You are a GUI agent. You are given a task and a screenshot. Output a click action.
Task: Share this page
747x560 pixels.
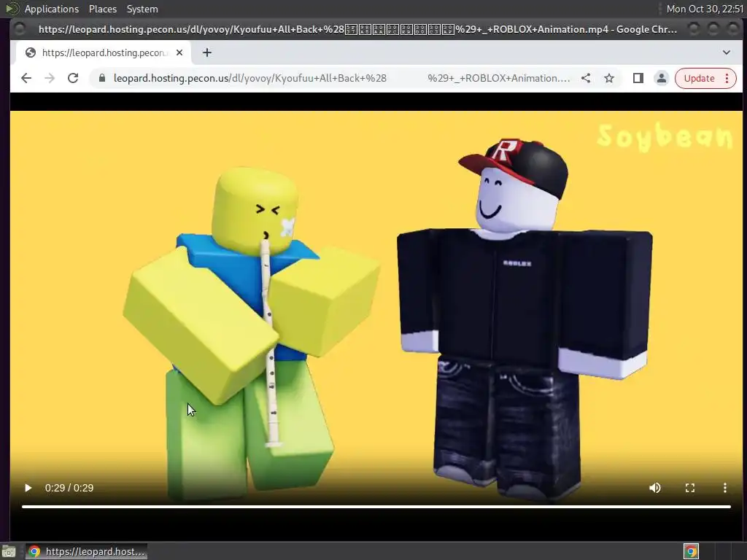(x=586, y=78)
